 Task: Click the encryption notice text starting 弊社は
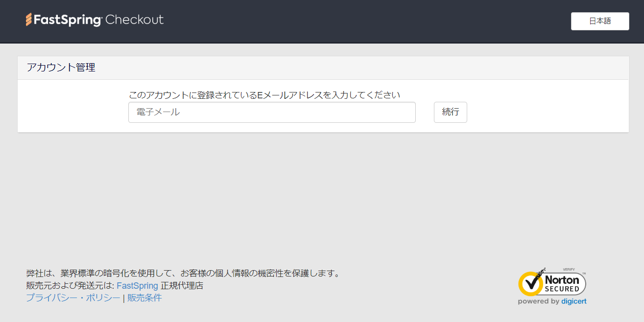coord(183,273)
